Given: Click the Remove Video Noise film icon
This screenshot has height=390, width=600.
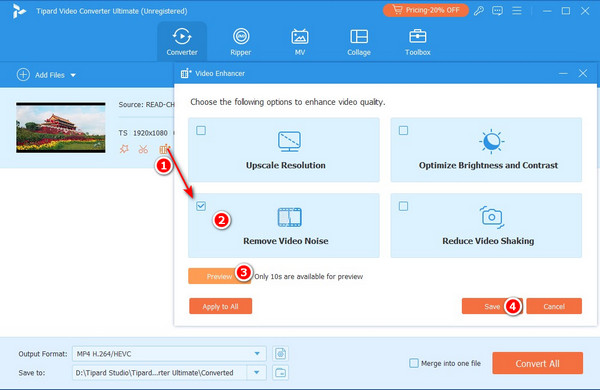Looking at the screenshot, I should point(289,217).
